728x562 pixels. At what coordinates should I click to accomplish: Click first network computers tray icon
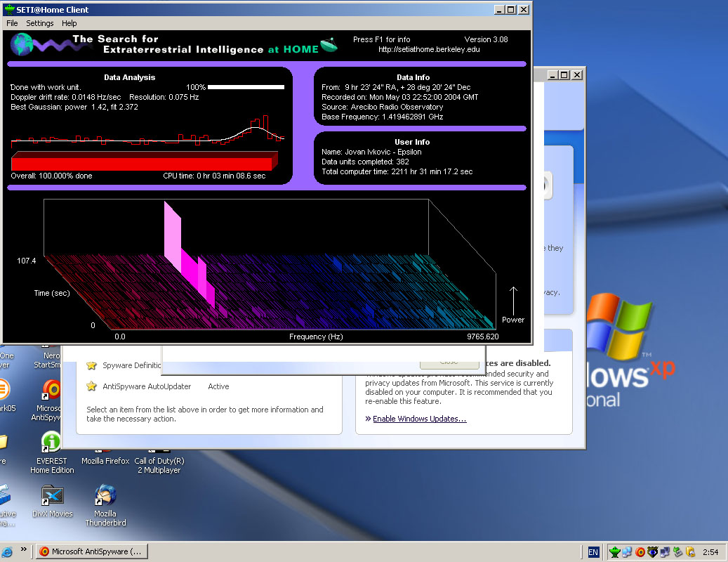(627, 551)
